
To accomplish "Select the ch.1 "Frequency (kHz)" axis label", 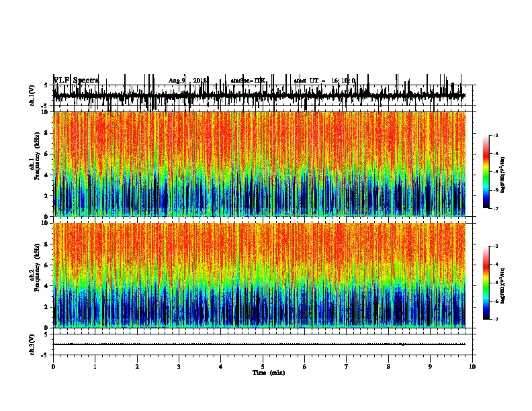I will [37, 156].
